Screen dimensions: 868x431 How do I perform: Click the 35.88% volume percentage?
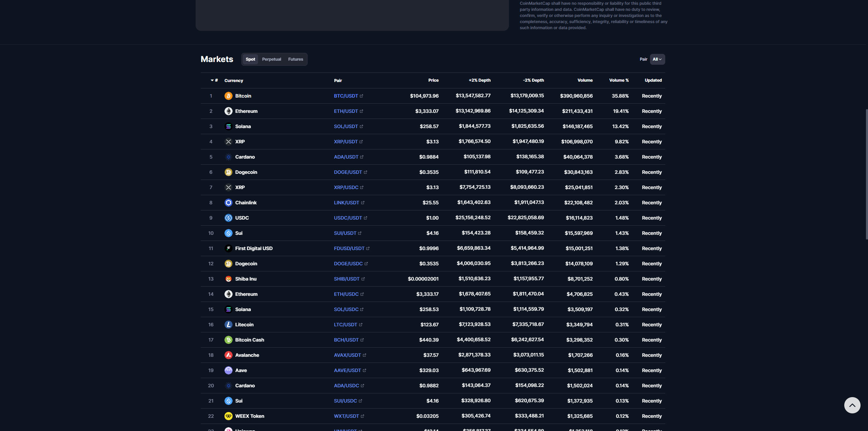point(620,96)
